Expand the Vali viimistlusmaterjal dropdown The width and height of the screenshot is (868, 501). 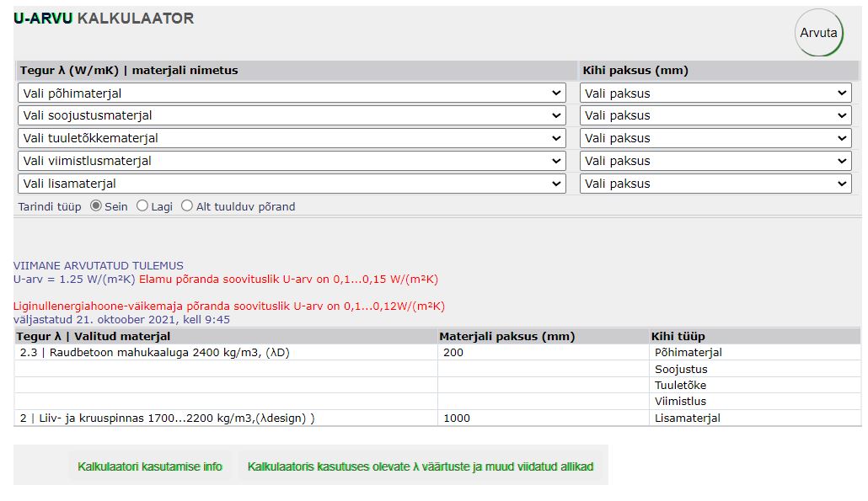[x=292, y=162]
